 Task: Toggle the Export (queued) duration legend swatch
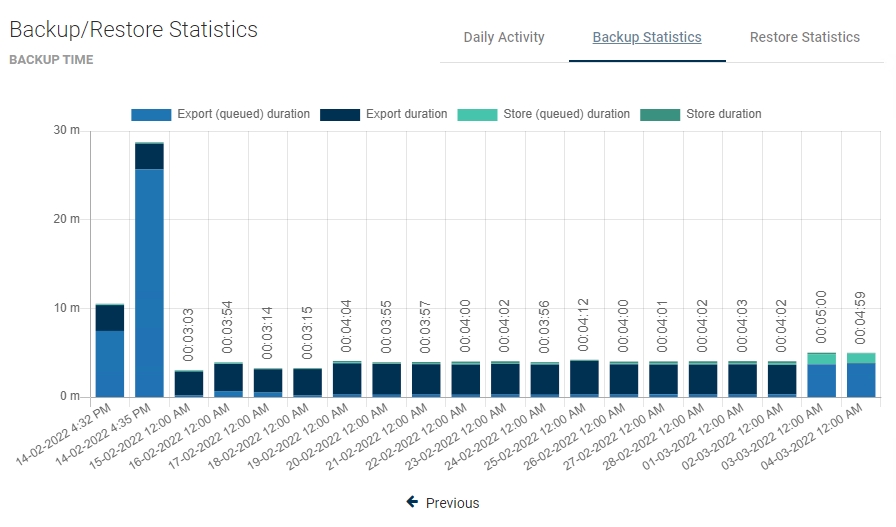(151, 115)
